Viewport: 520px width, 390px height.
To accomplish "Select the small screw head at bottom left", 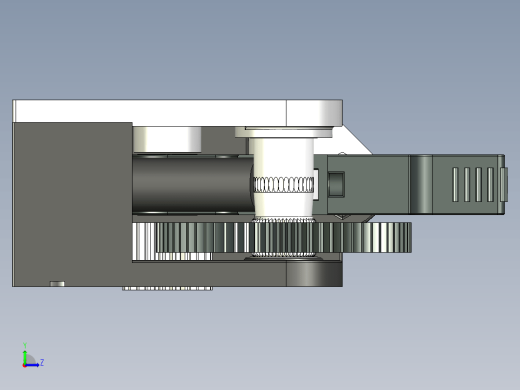I will click(57, 284).
